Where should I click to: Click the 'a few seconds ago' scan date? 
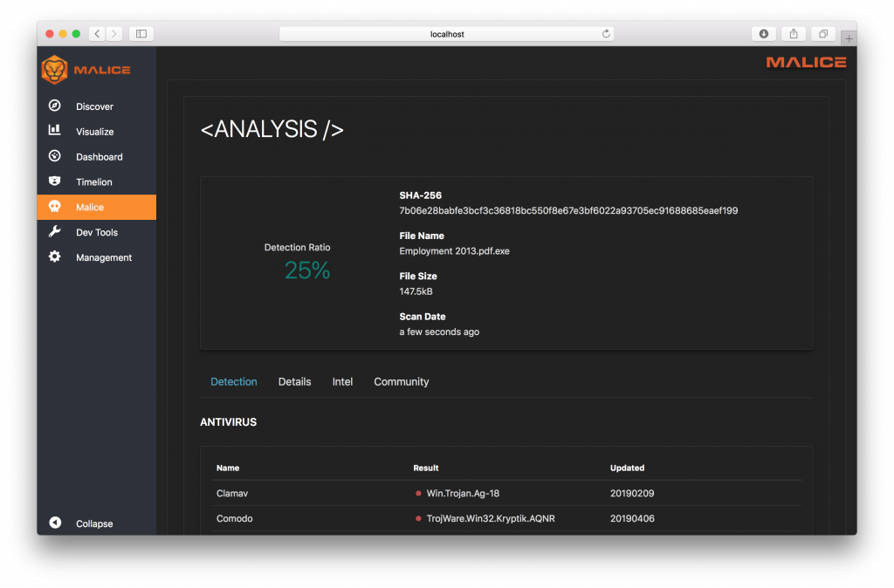[439, 332]
